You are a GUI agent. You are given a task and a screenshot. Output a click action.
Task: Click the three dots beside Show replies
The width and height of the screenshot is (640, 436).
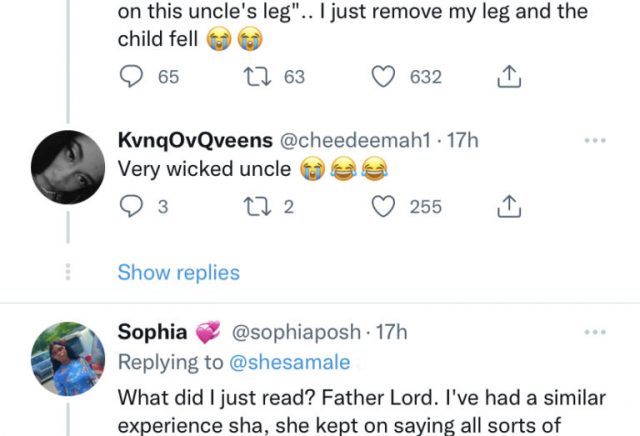[68, 272]
